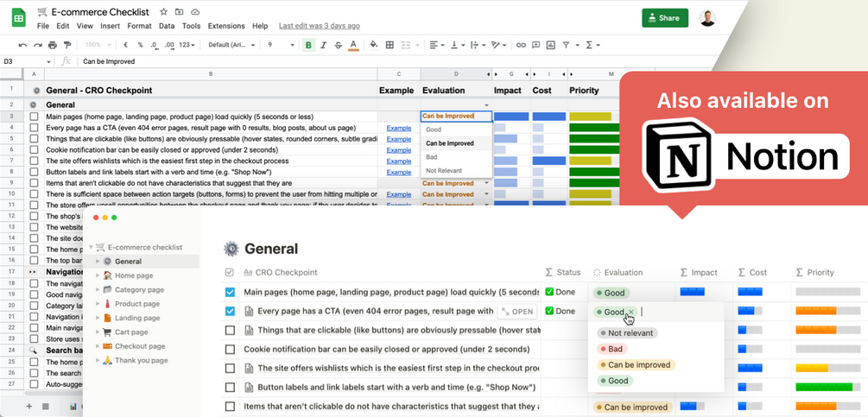Format cell as percent
Viewport: 868px width, 417px height.
[x=140, y=46]
